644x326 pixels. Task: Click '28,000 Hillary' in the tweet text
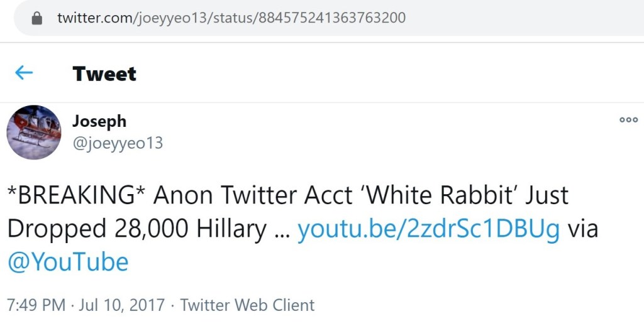pos(191,229)
